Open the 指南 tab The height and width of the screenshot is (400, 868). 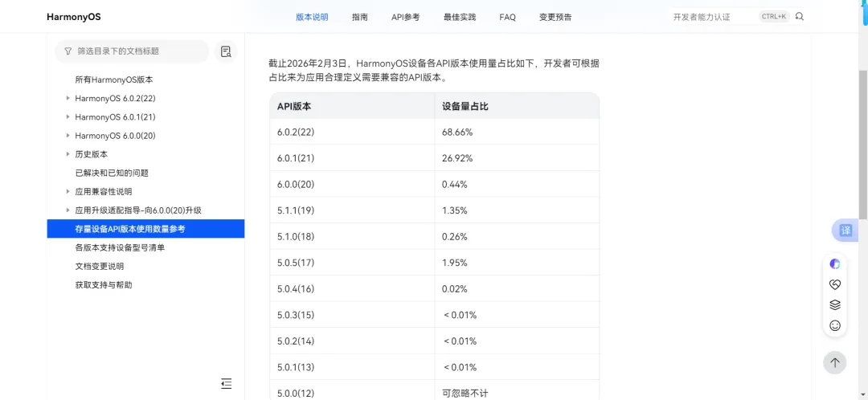(x=359, y=17)
